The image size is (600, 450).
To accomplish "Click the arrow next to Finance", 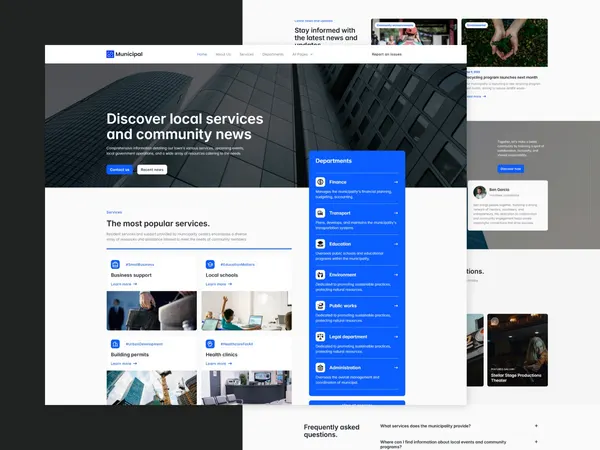I will tap(396, 182).
